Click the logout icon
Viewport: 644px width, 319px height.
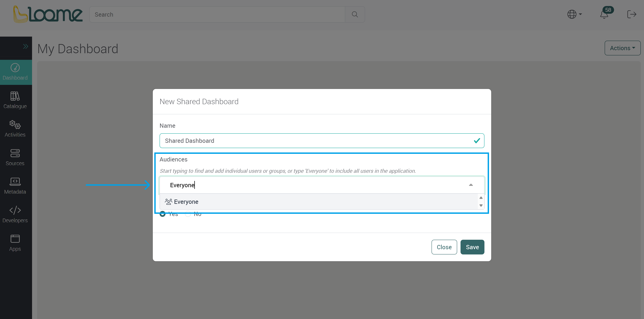click(632, 14)
